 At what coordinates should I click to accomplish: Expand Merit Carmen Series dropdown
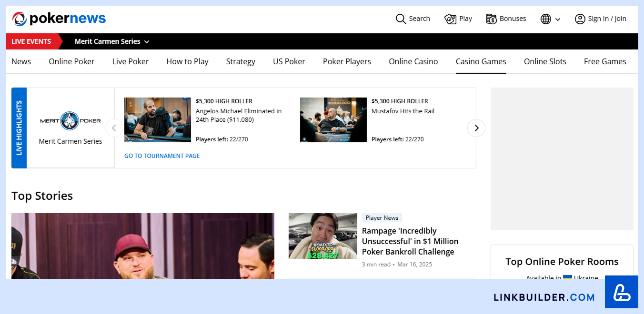tap(112, 41)
